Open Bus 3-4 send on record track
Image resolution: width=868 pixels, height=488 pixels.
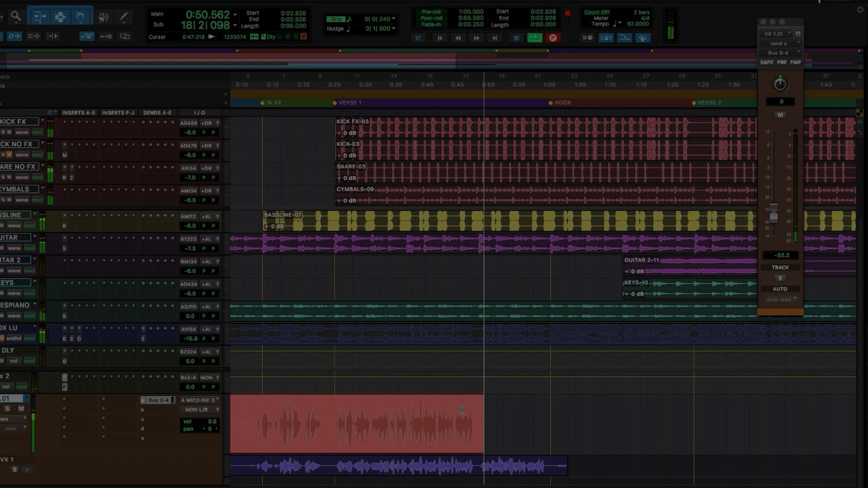pos(159,400)
